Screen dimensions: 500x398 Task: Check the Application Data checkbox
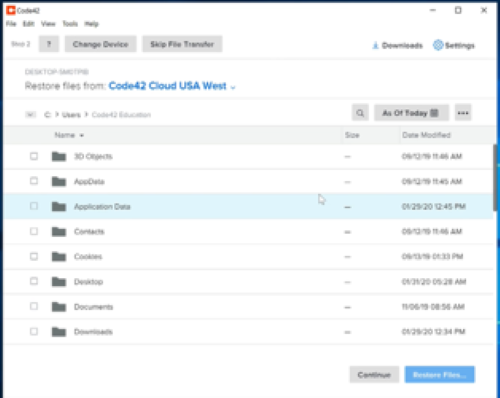(34, 206)
